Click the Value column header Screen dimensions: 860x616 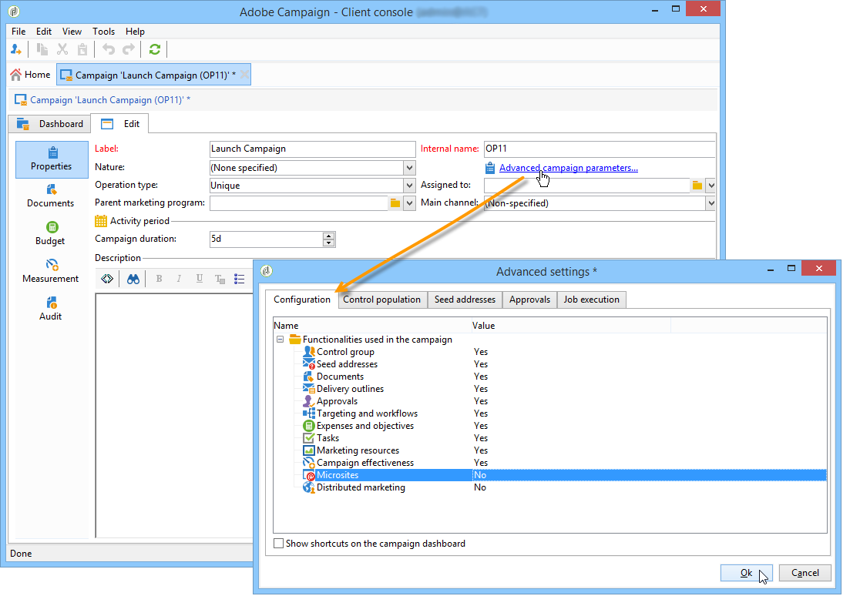point(570,326)
